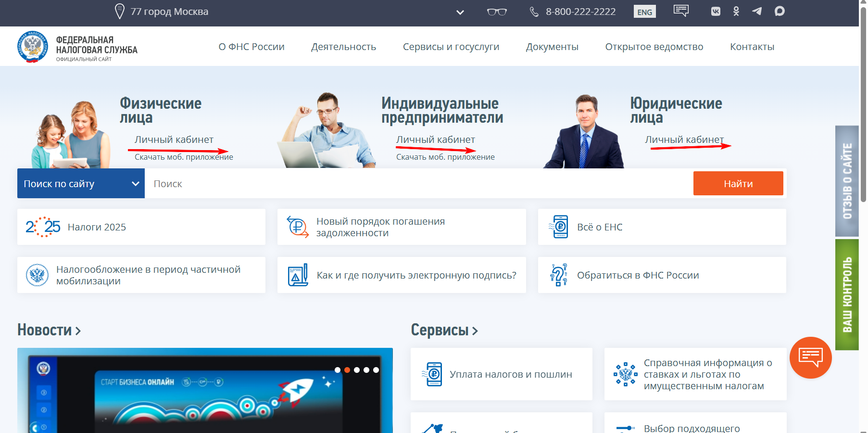
Task: Click the Юридические лица heading
Action: [x=676, y=110]
